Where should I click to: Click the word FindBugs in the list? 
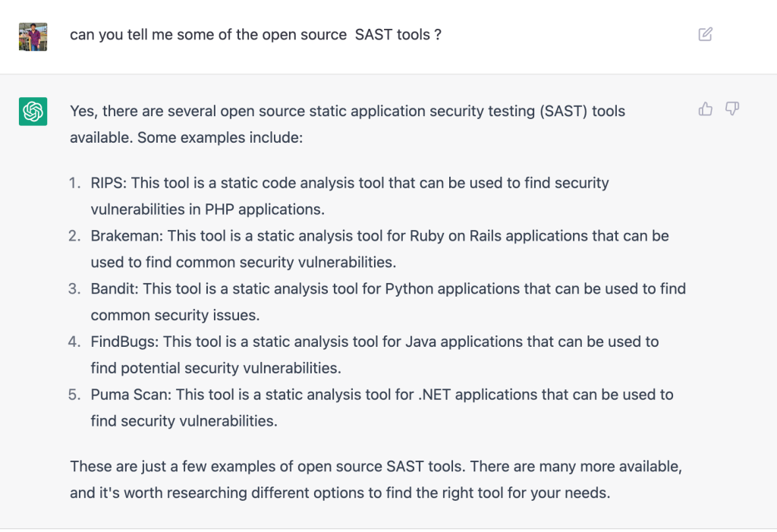click(x=123, y=342)
